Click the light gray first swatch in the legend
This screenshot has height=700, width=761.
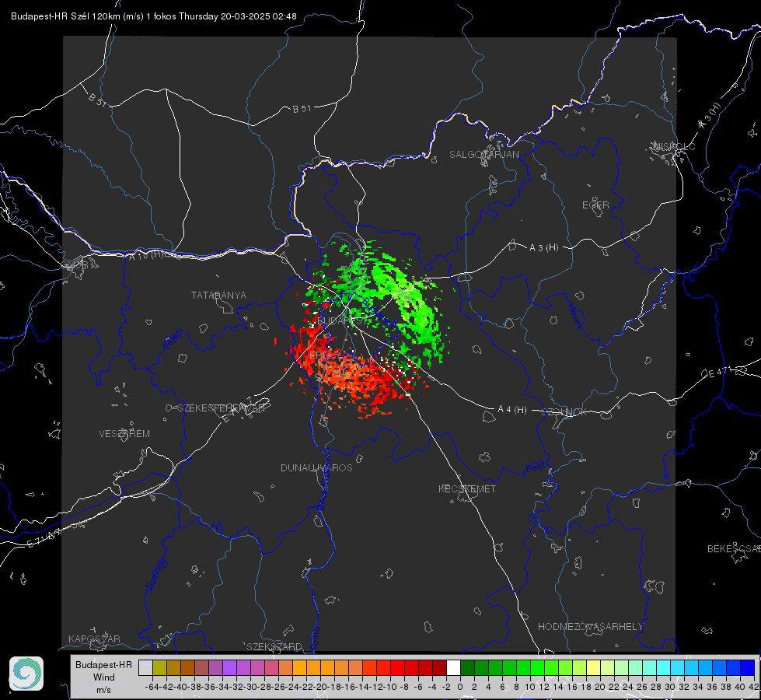click(x=145, y=667)
